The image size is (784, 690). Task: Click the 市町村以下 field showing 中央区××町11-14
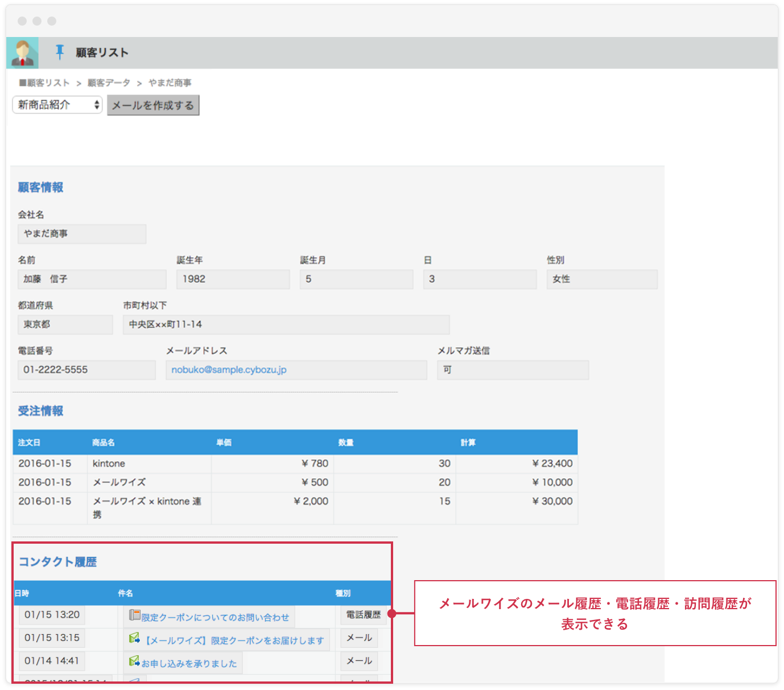point(286,325)
